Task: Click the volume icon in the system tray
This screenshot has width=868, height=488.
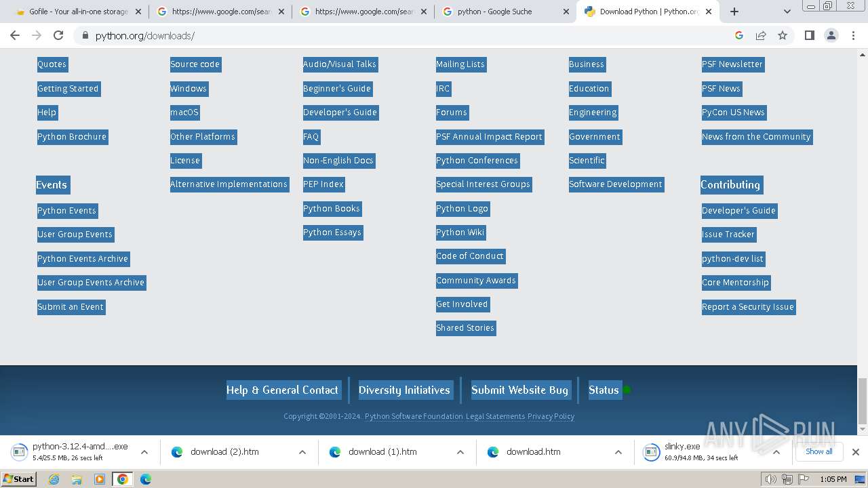Action: click(770, 479)
